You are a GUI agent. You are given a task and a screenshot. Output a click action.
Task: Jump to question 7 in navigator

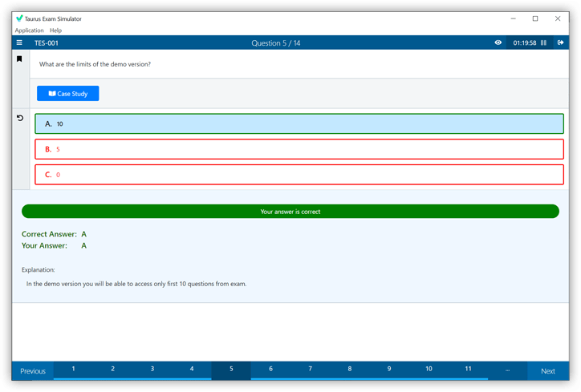(x=310, y=370)
